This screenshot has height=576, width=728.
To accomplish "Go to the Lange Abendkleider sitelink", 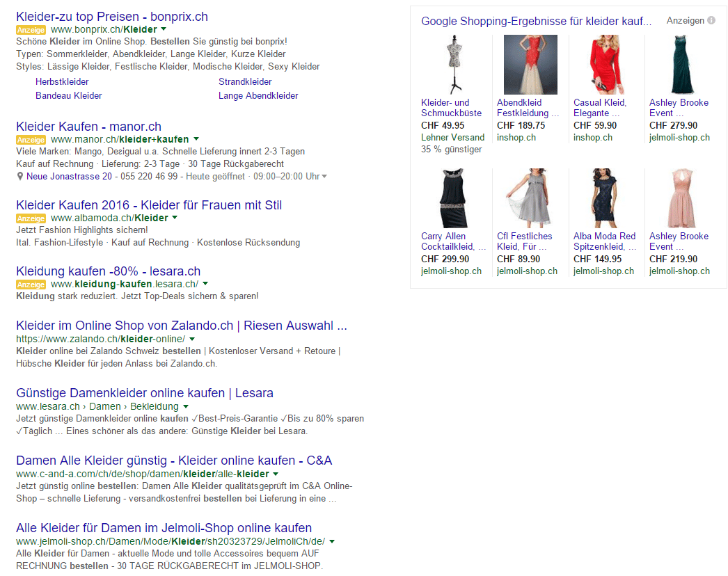I will [x=258, y=96].
